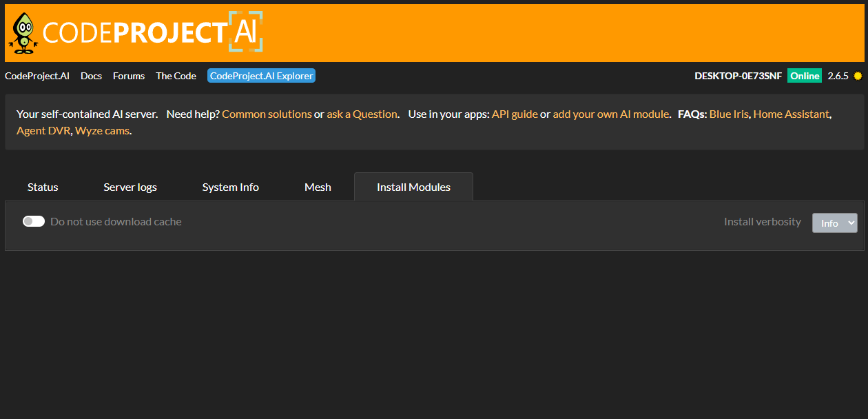Open the Server logs tab
Screen dimensions: 868x419
130,187
